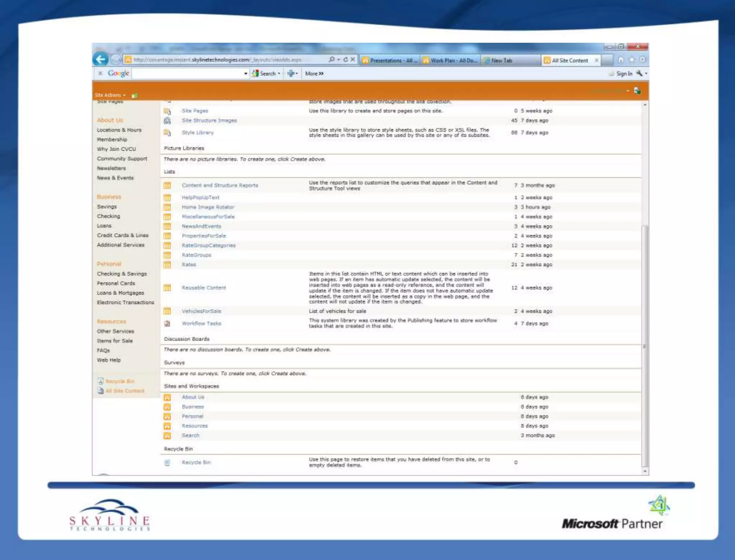735x560 pixels.
Task: Click the More button on Google toolbar
Action: tap(314, 74)
